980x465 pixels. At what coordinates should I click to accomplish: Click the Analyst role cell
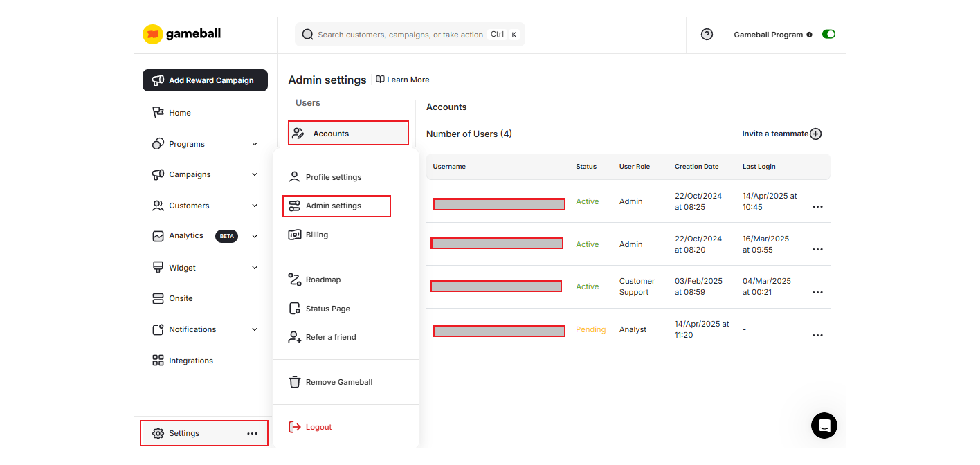pyautogui.click(x=633, y=329)
